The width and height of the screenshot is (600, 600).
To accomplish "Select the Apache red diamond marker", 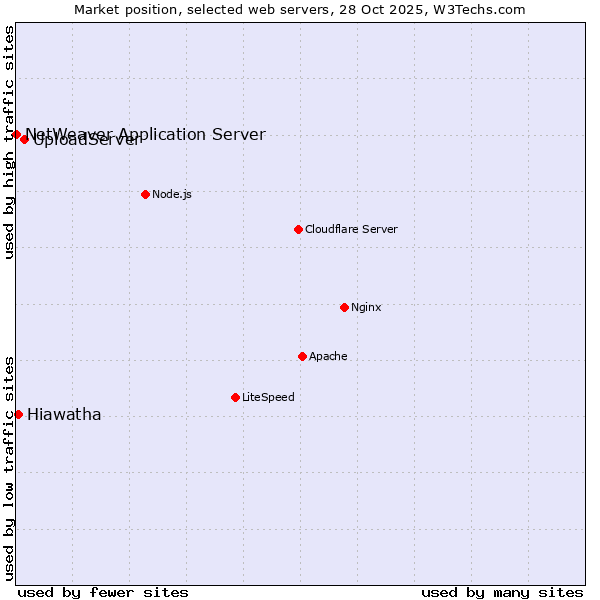I will [x=302, y=356].
